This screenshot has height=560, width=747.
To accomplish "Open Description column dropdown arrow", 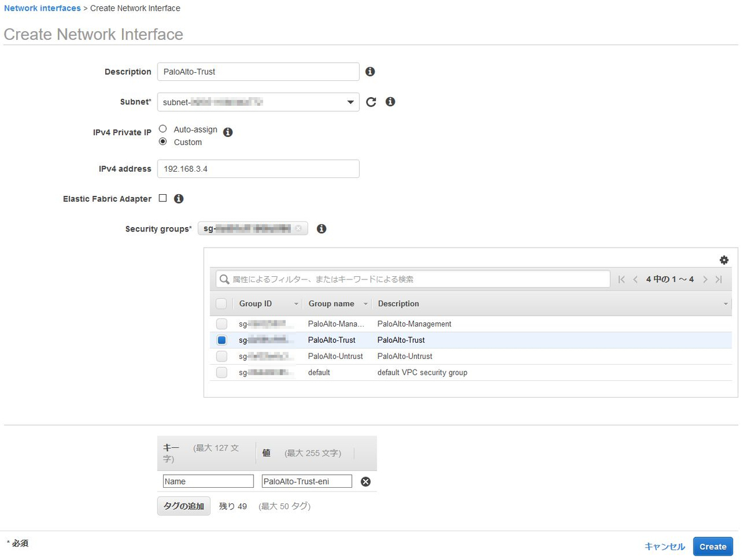I will [x=726, y=304].
